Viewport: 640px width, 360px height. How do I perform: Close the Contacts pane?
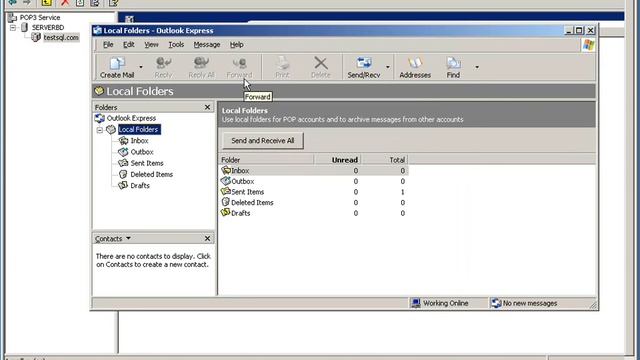[x=207, y=238]
